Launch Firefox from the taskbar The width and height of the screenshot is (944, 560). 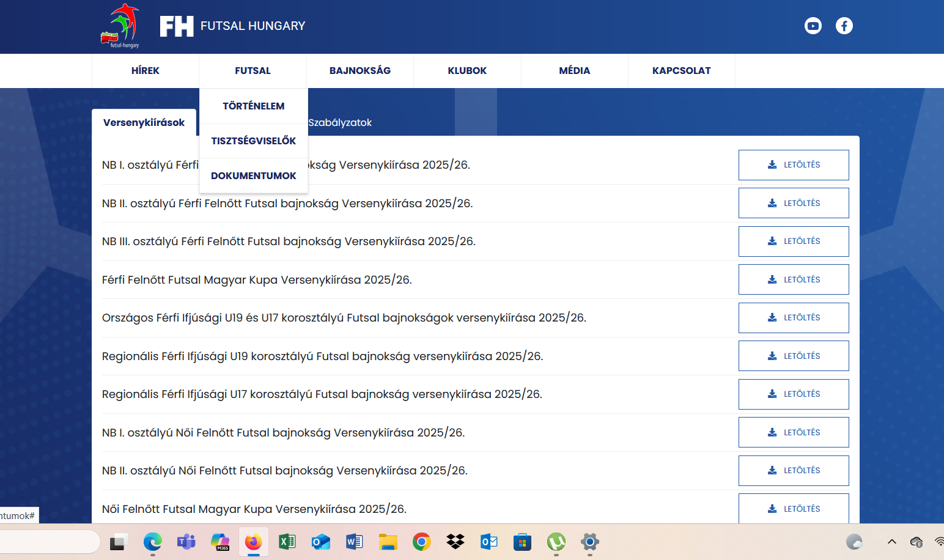[253, 542]
